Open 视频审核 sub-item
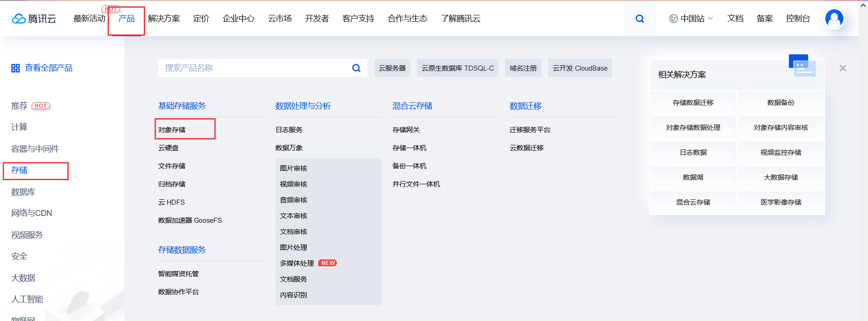This screenshot has width=868, height=321. point(293,184)
